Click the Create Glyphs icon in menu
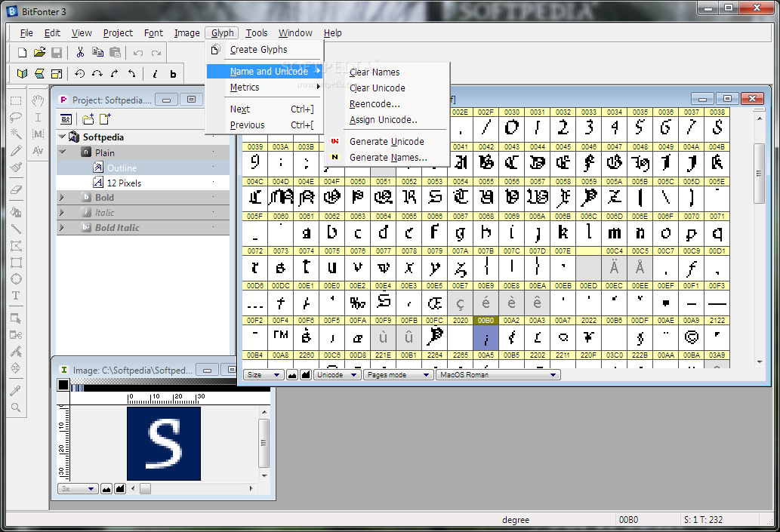This screenshot has width=780, height=532. 215,50
